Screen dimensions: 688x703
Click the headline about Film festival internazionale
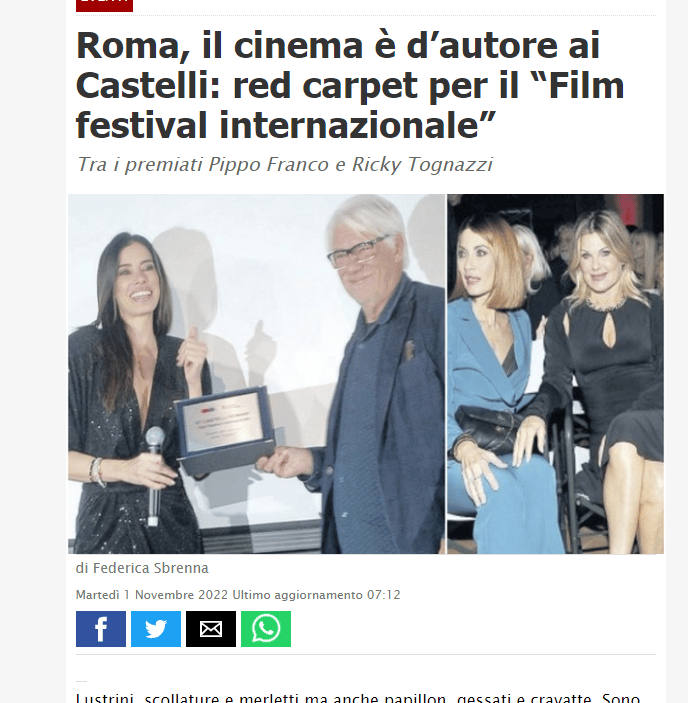click(x=350, y=85)
